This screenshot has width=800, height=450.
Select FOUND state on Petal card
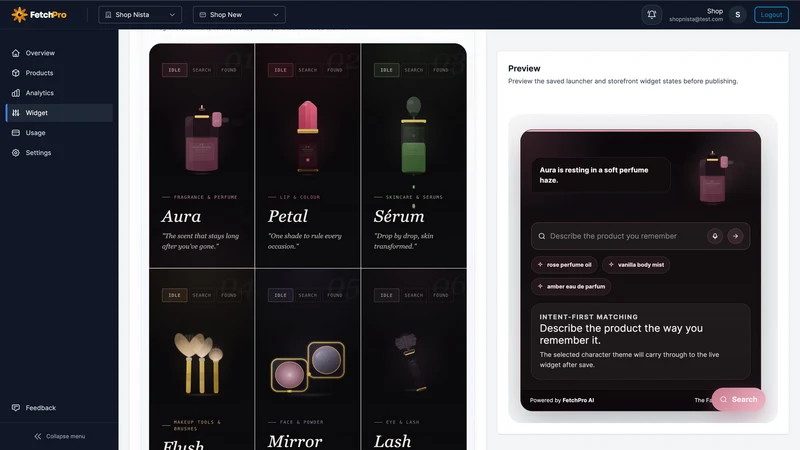click(x=335, y=70)
